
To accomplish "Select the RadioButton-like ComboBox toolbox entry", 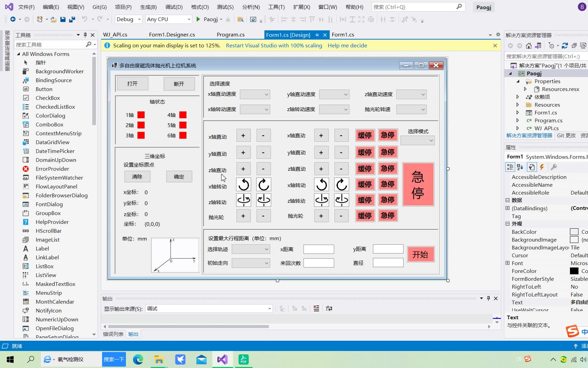I will click(49, 124).
